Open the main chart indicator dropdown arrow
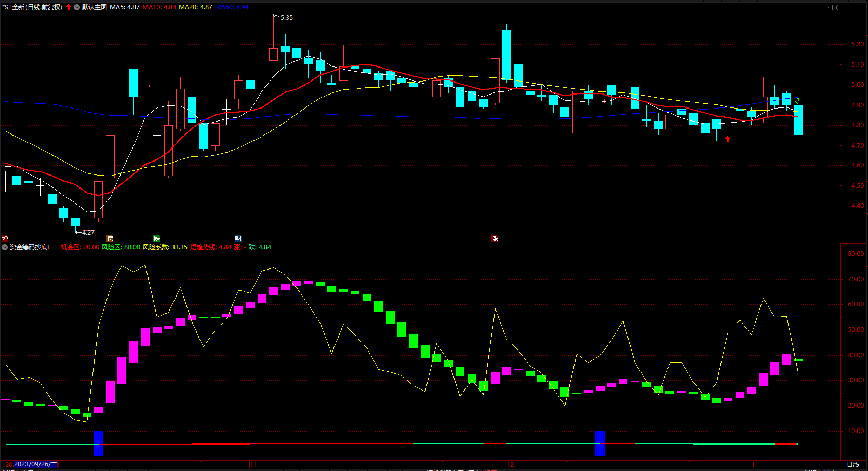The height and width of the screenshot is (471, 868). pos(77,7)
